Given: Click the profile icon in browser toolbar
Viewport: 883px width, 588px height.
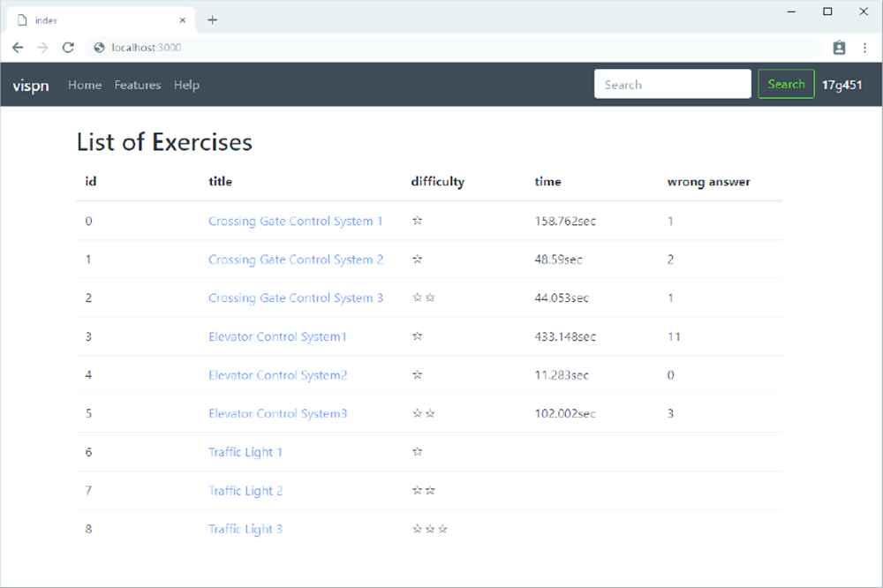Looking at the screenshot, I should point(839,48).
